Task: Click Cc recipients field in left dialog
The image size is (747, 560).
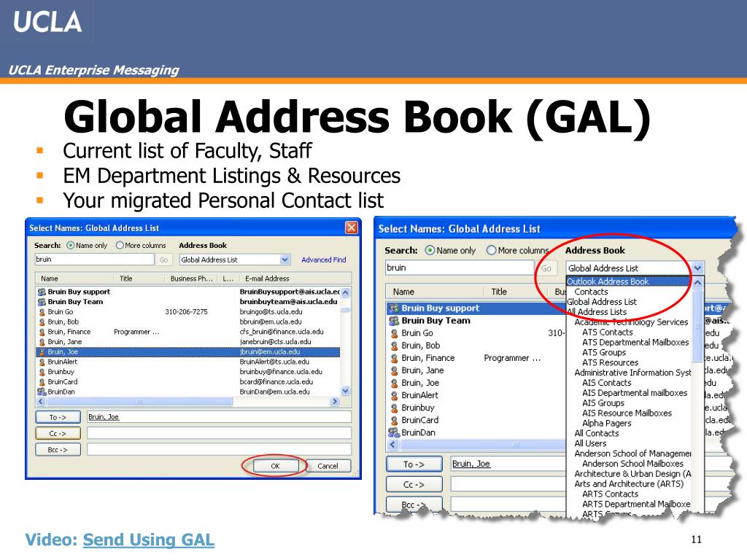Action: point(219,433)
